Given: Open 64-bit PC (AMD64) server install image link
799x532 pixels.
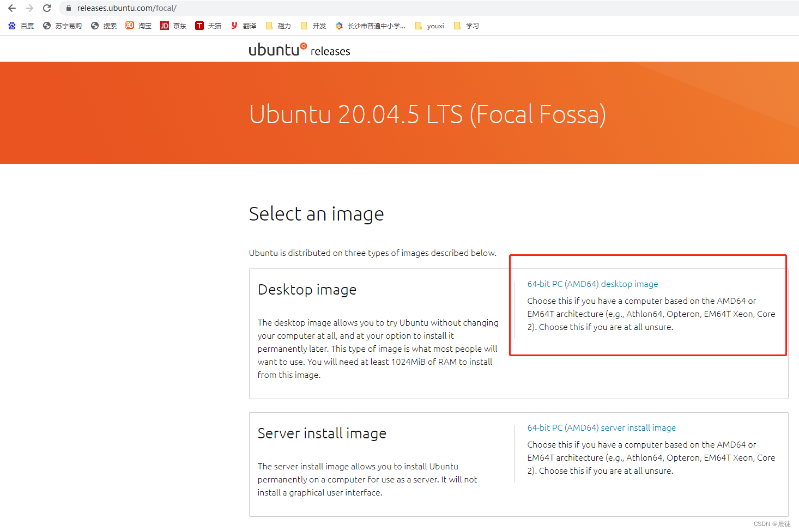Looking at the screenshot, I should pyautogui.click(x=601, y=427).
